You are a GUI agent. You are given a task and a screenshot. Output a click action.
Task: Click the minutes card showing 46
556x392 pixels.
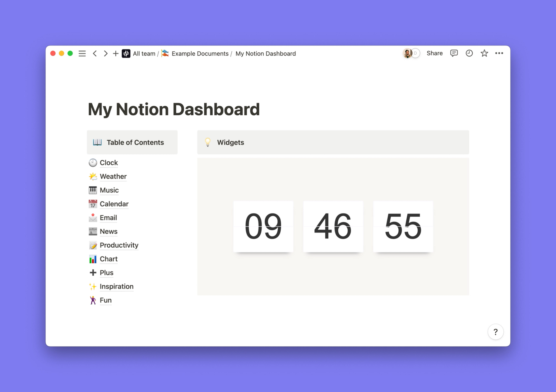click(333, 227)
